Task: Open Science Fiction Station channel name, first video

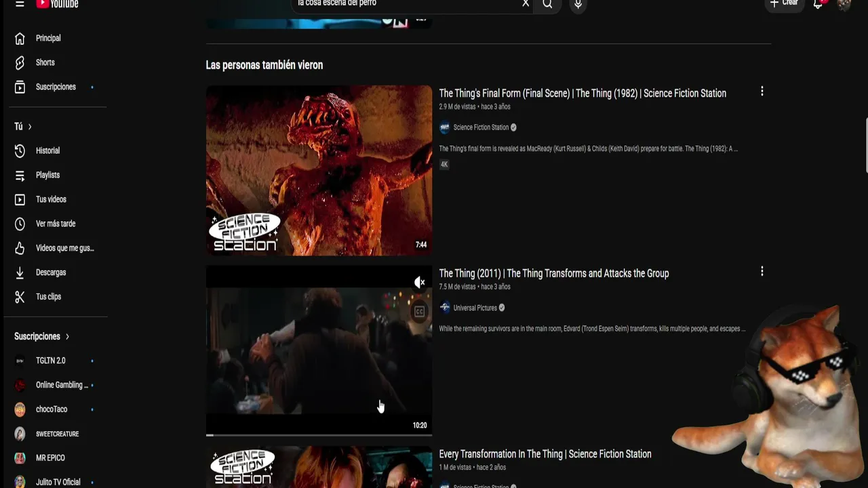Action: pyautogui.click(x=481, y=127)
